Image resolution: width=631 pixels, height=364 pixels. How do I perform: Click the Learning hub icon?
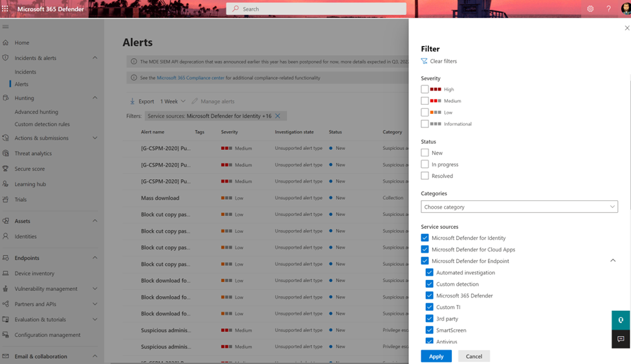[5, 184]
